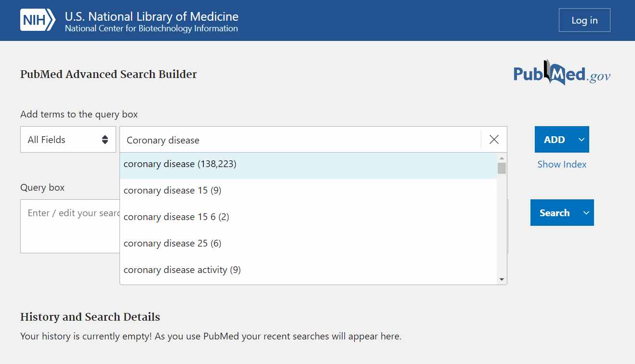Select suggestion "coronary disease 25 (6)"
This screenshot has width=635, height=364.
tap(172, 244)
